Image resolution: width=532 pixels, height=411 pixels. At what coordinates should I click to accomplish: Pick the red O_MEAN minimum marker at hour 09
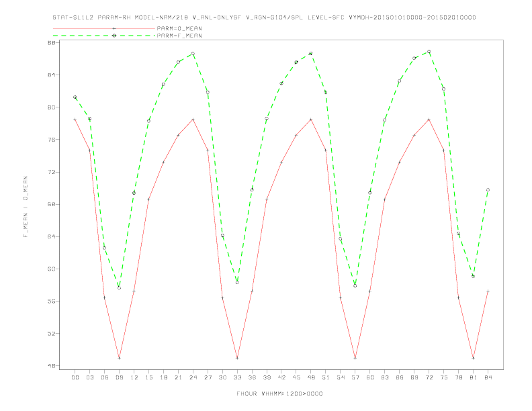[x=119, y=358]
